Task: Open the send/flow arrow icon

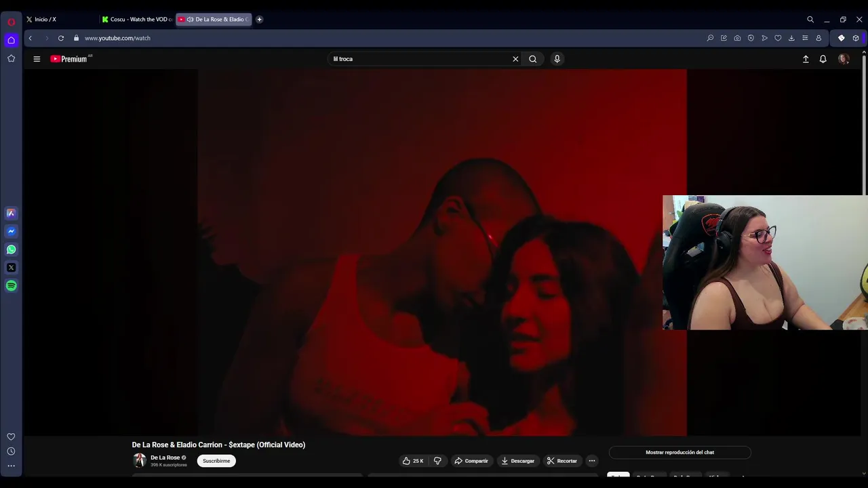Action: point(764,38)
